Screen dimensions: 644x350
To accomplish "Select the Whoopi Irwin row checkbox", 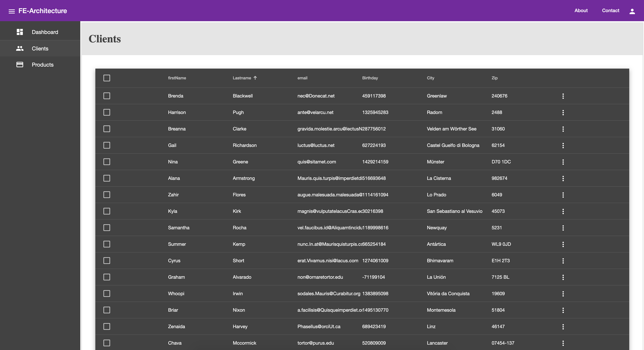I will tap(107, 293).
